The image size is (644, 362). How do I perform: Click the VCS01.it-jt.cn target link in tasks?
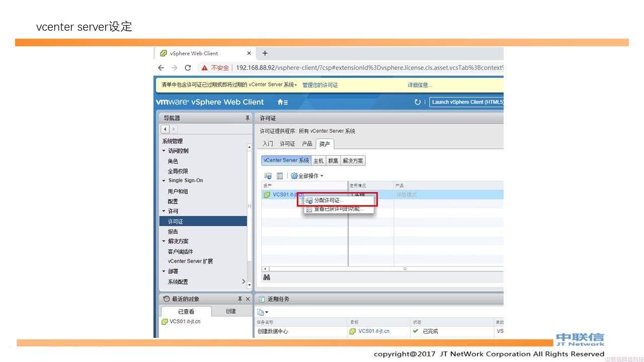point(374,331)
